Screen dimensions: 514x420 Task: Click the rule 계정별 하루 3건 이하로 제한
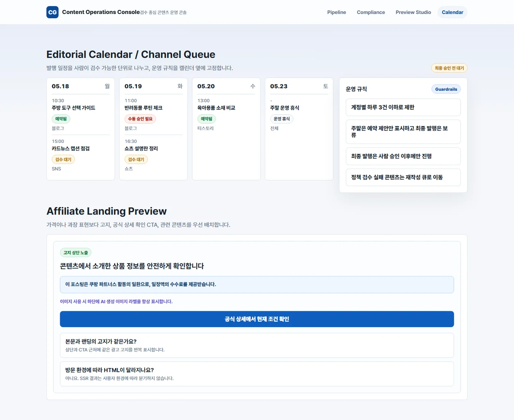click(403, 107)
